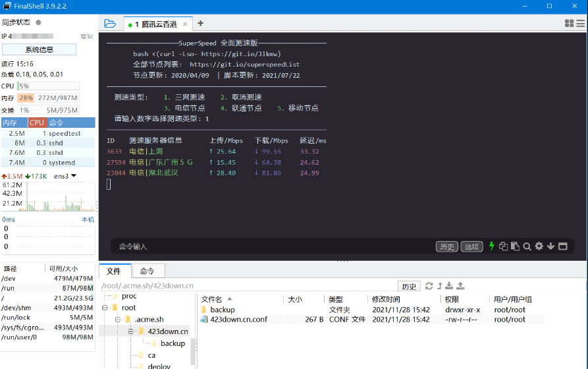Copy terminal selection with copy icon
The image size is (588, 369).
point(503,246)
